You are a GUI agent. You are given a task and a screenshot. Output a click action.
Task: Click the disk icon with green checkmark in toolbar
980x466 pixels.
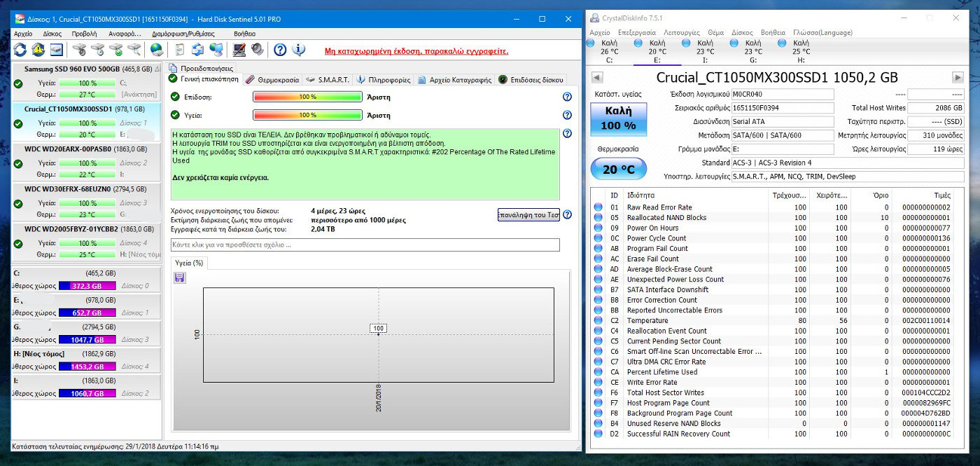click(116, 50)
